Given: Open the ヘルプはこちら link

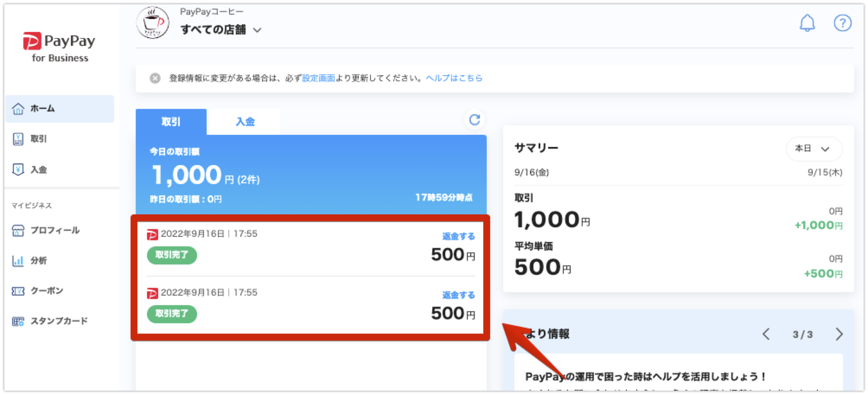Looking at the screenshot, I should point(454,78).
